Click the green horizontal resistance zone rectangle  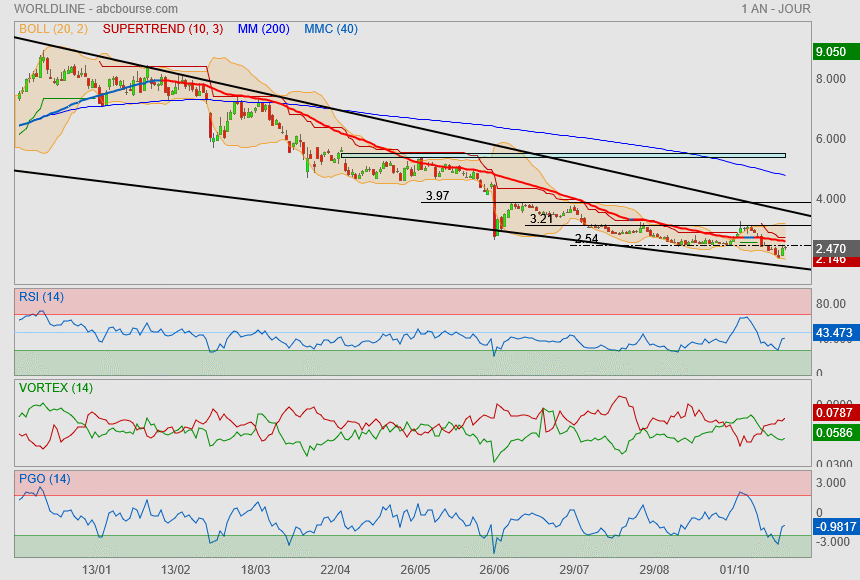(562, 155)
